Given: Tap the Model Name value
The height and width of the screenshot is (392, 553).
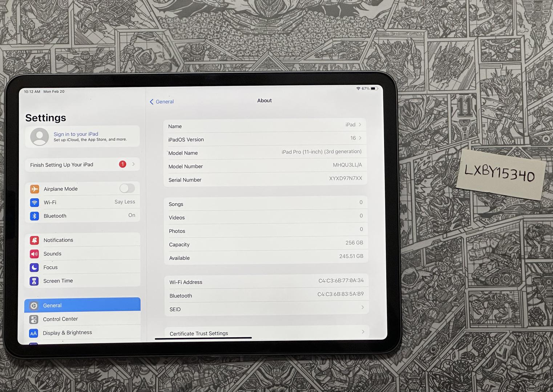Looking at the screenshot, I should [322, 152].
